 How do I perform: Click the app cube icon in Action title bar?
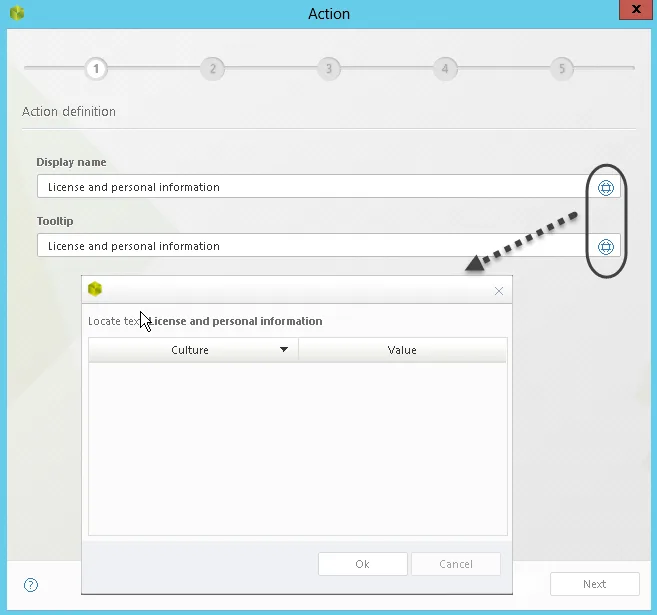17,13
